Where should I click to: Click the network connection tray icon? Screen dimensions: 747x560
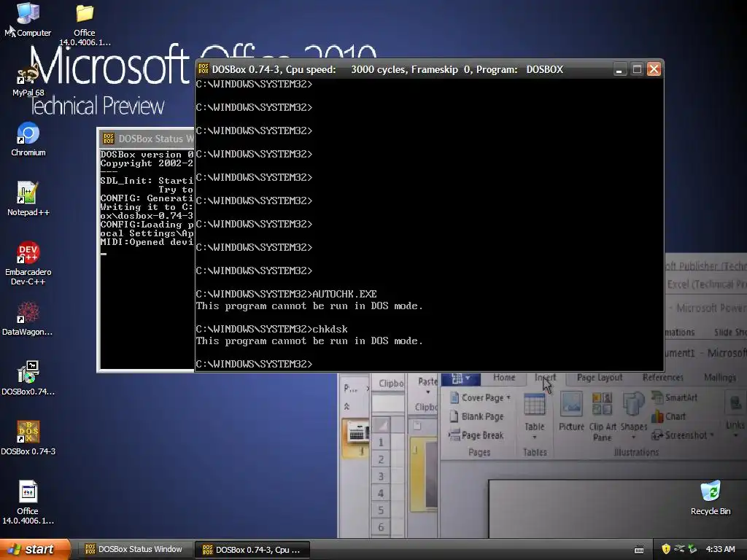coord(679,549)
